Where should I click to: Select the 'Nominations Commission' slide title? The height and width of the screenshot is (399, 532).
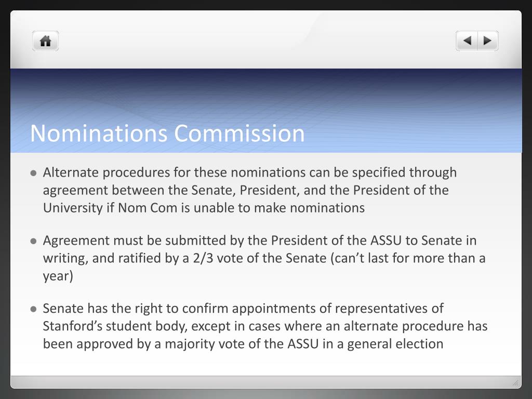coord(167,133)
